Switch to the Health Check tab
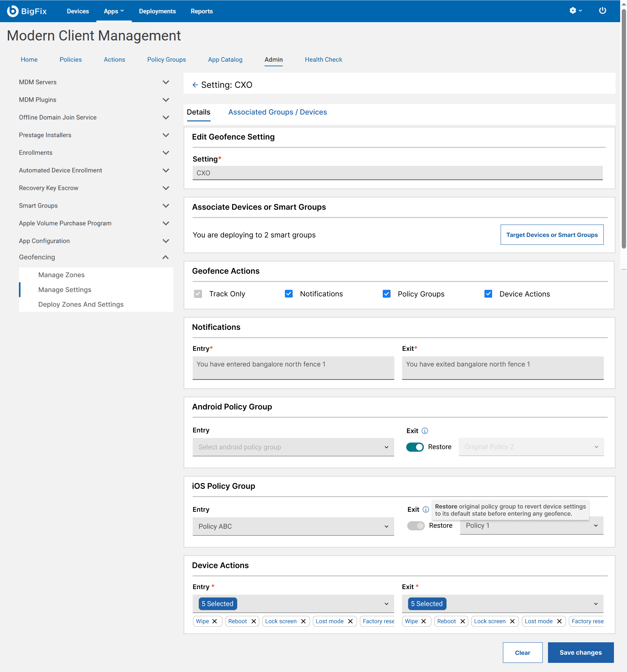The image size is (627, 672). 323,59
